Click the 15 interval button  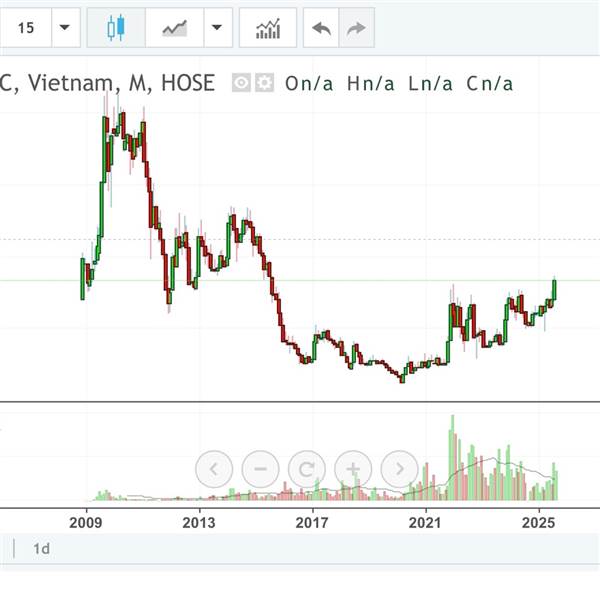coord(25,28)
